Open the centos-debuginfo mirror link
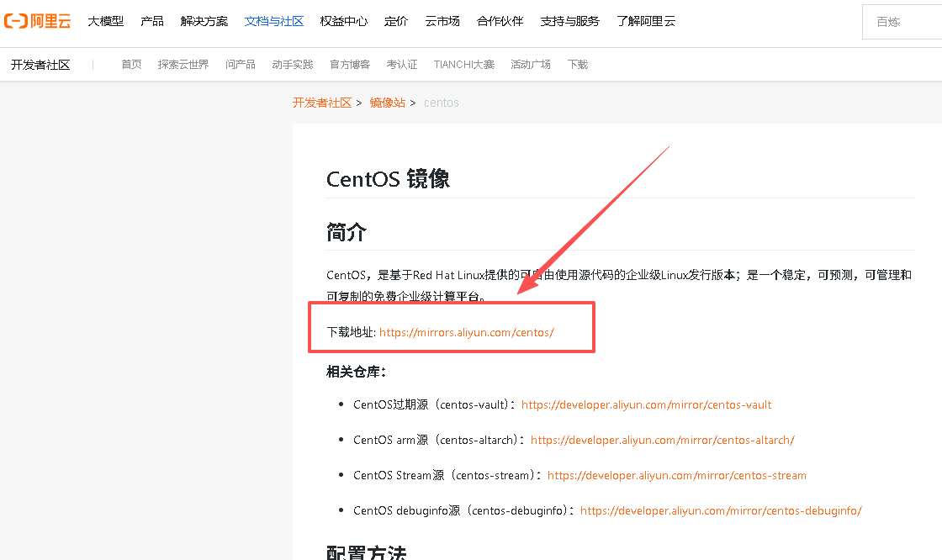The width and height of the screenshot is (942, 560). [721, 510]
